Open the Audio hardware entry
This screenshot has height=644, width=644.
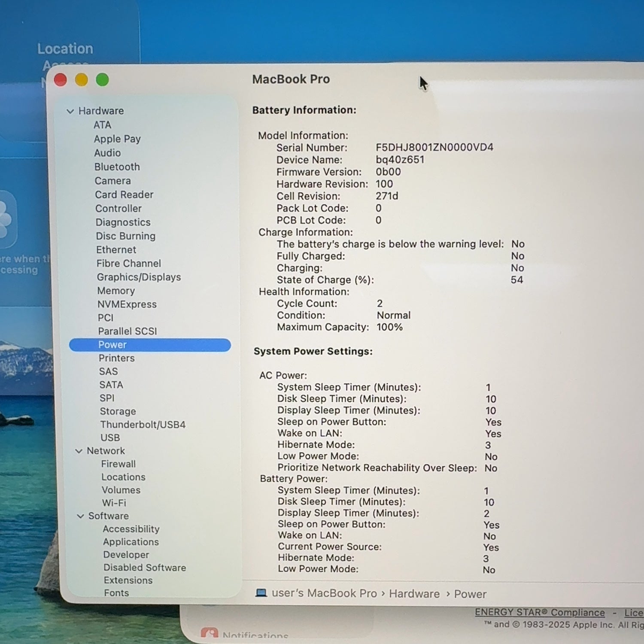(107, 153)
